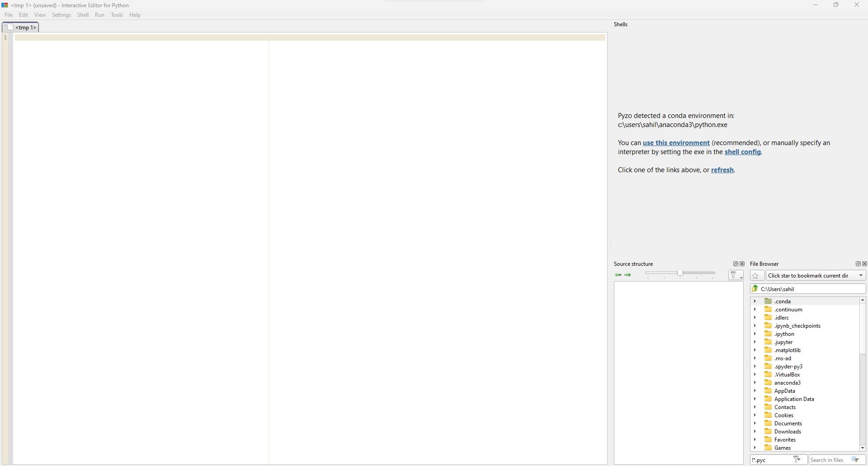Image resolution: width=868 pixels, height=466 pixels.
Task: Navigate forward in Source structure panel
Action: (627, 275)
